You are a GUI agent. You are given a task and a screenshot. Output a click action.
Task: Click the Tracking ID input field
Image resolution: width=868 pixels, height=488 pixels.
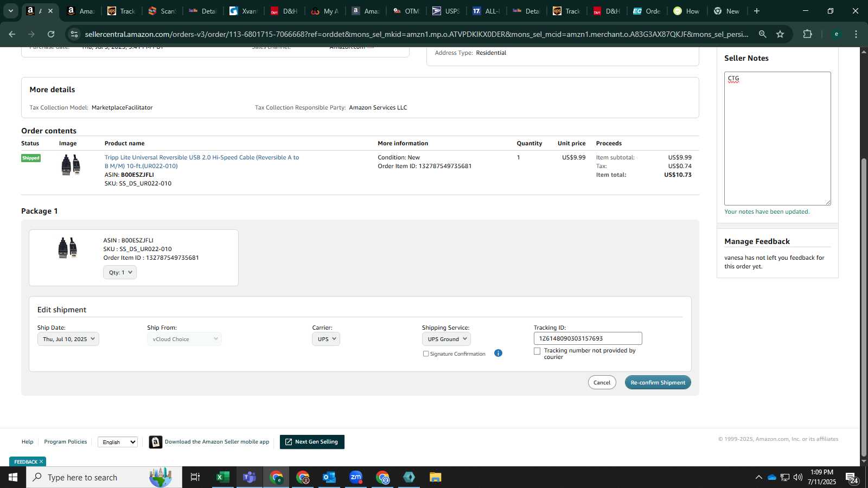coord(588,338)
